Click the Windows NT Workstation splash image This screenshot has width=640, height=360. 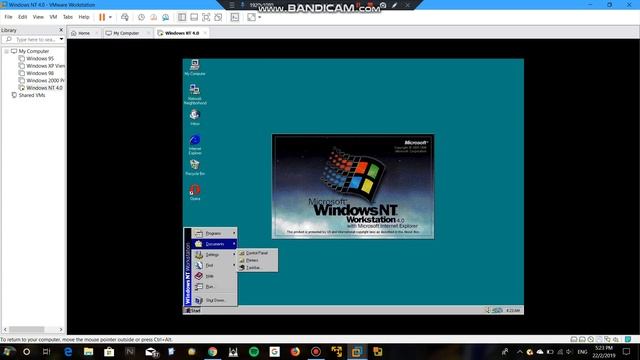[x=353, y=187]
